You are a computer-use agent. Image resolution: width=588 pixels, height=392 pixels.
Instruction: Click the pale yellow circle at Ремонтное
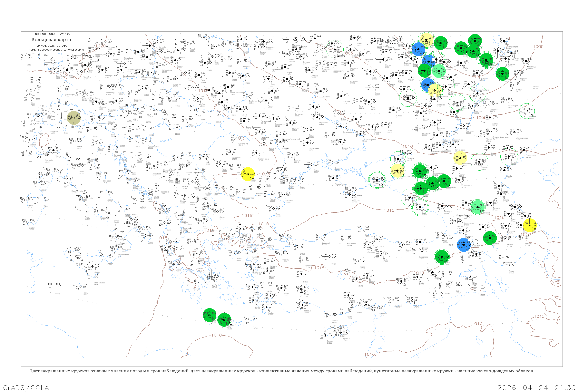460,158
